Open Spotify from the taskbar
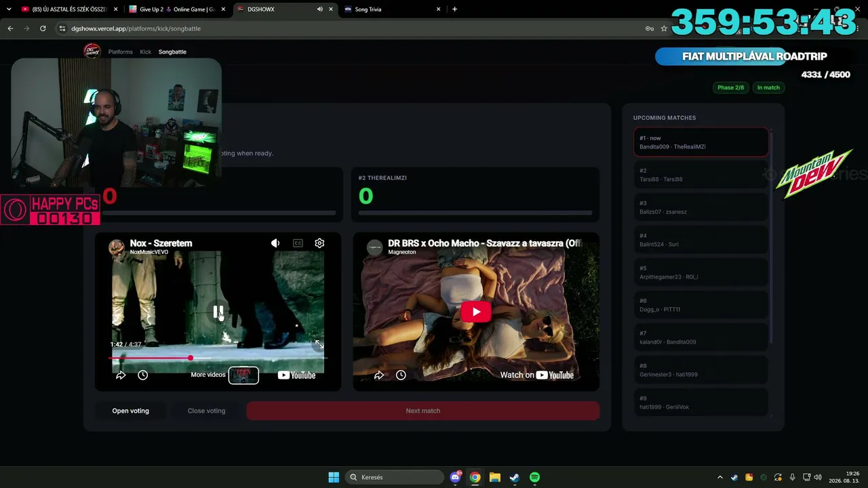 (534, 477)
